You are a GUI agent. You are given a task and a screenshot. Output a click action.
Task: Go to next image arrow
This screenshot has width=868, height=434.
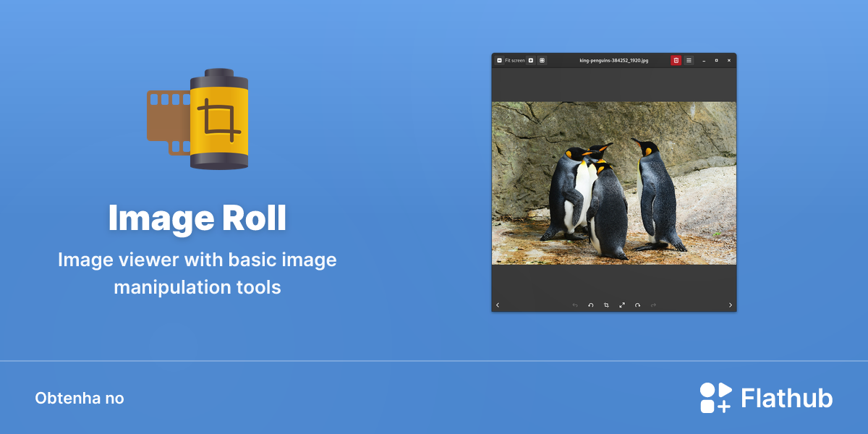tap(731, 305)
